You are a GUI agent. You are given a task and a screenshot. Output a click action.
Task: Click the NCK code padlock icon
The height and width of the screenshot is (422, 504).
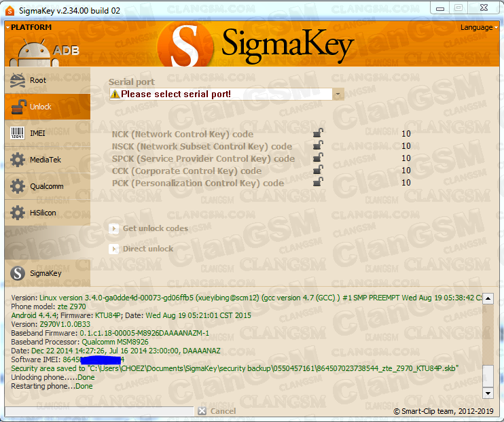pos(318,133)
